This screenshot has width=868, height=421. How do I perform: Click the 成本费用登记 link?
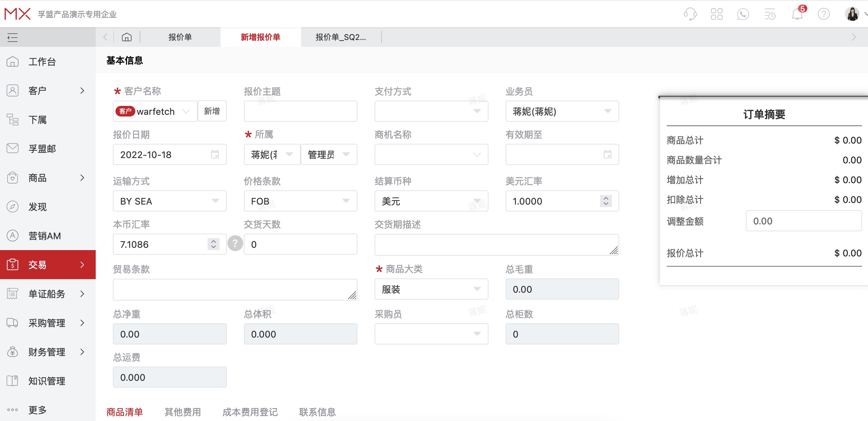(250, 411)
